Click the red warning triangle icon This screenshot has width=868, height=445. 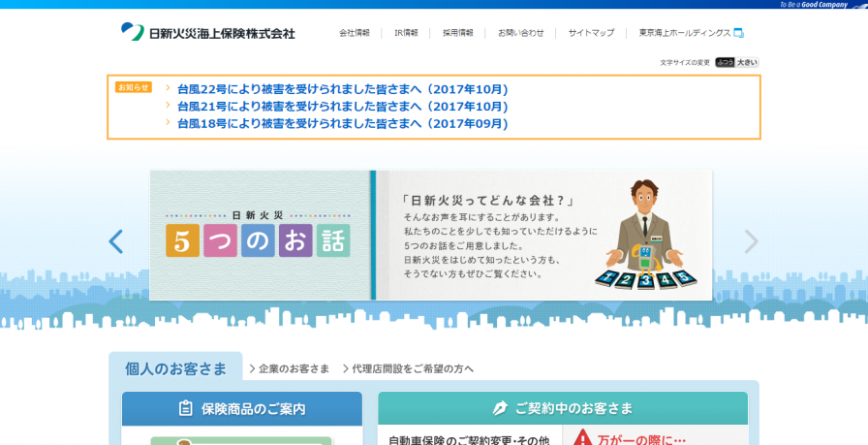click(x=582, y=438)
